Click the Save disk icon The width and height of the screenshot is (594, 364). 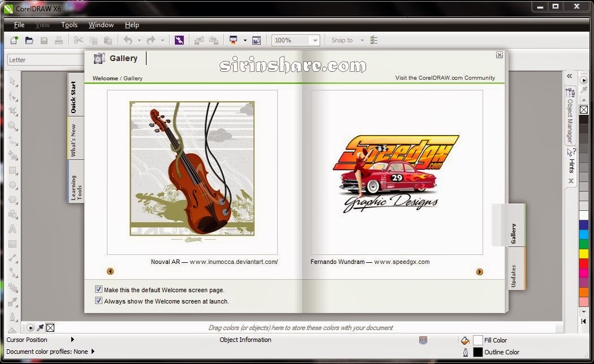tap(44, 40)
